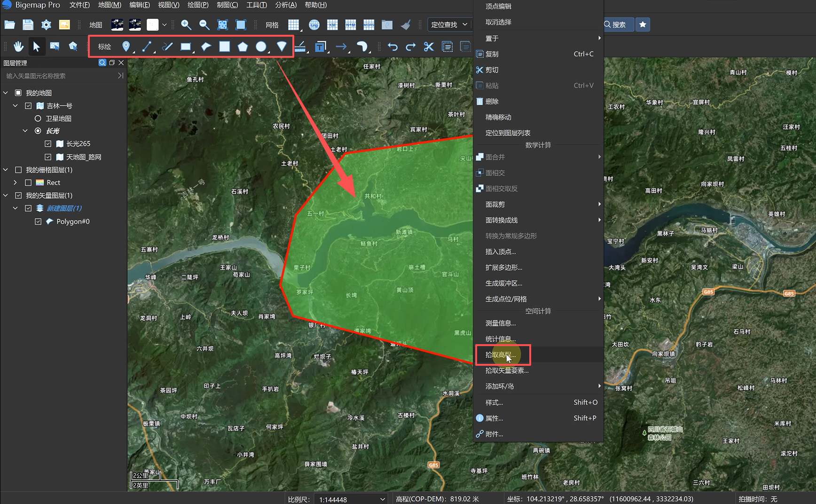Click the vector name search input field

(x=59, y=76)
